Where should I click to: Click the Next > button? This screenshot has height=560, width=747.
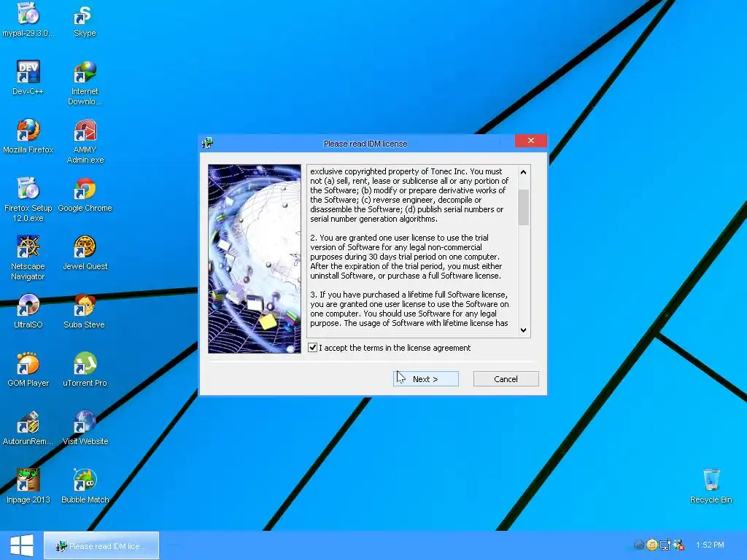[x=426, y=379]
